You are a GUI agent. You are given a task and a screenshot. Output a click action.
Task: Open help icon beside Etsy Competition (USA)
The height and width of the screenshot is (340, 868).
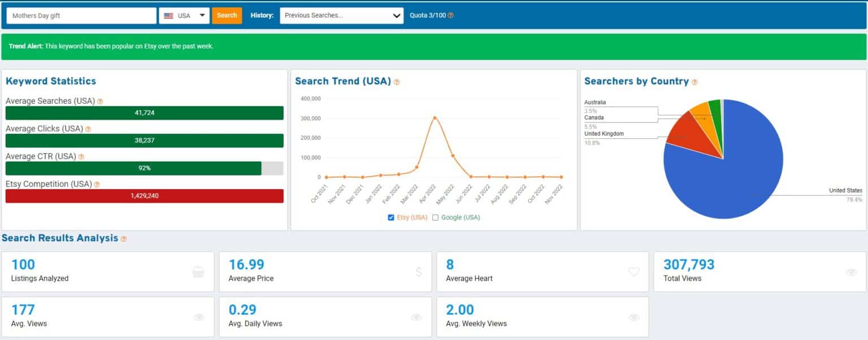[x=97, y=185]
